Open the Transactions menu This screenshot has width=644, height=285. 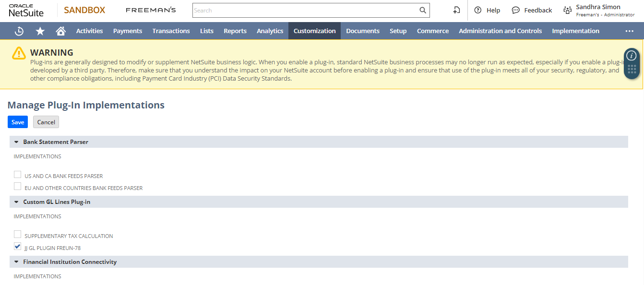(x=171, y=31)
